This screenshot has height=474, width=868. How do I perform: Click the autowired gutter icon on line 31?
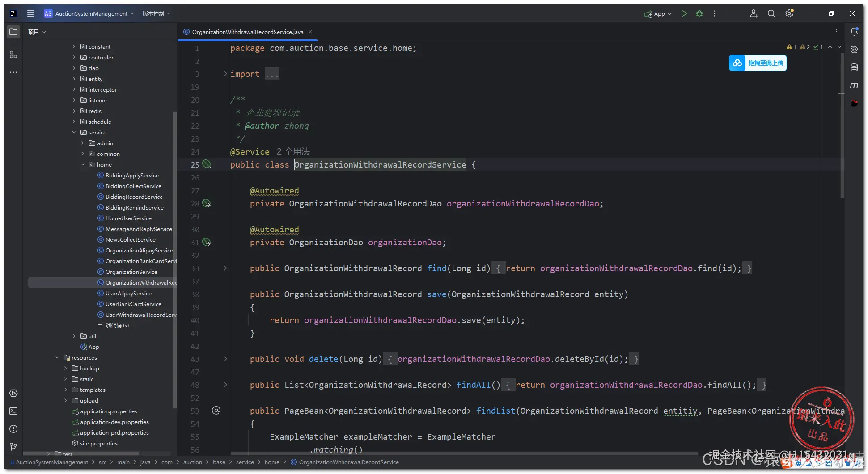[207, 242]
